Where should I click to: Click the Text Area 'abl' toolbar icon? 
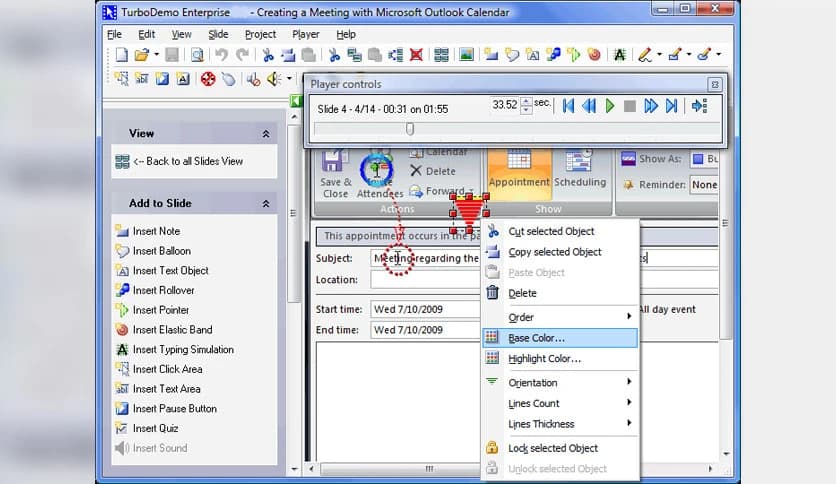pyautogui.click(x=141, y=79)
